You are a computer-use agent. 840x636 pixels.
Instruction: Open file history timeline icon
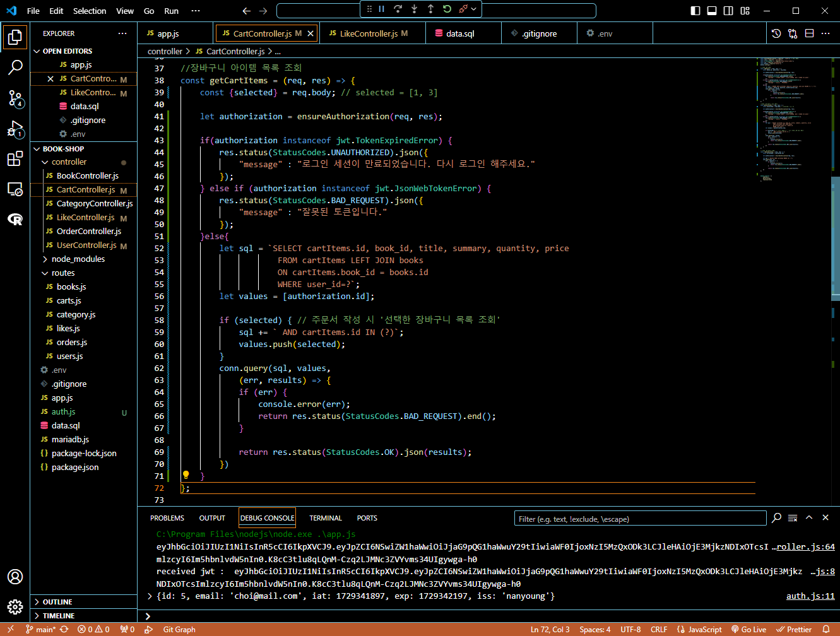tap(776, 33)
